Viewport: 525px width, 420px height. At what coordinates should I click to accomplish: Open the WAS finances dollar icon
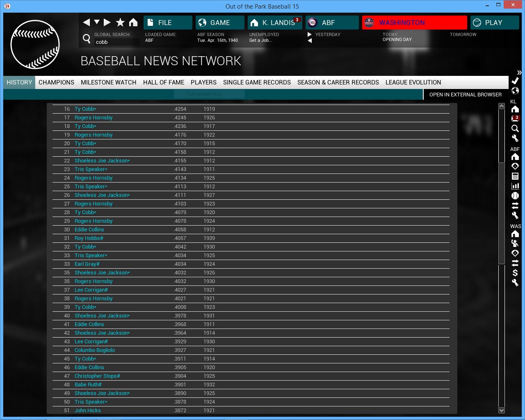click(x=515, y=273)
